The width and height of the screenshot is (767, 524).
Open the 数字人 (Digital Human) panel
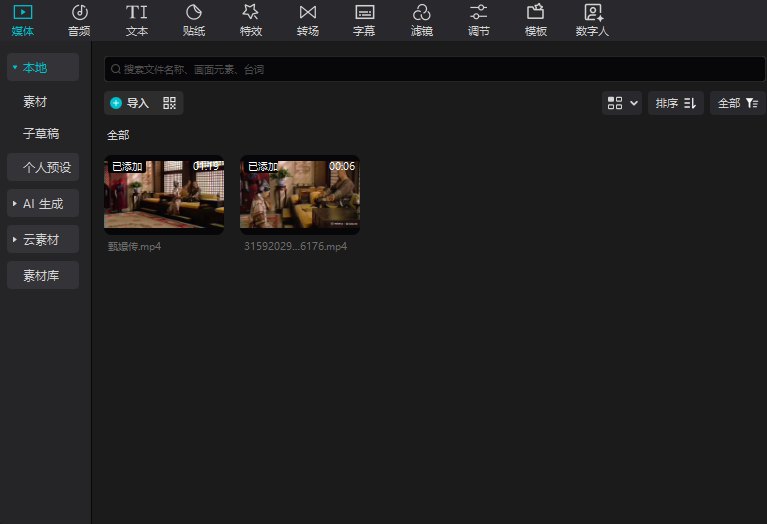click(593, 20)
